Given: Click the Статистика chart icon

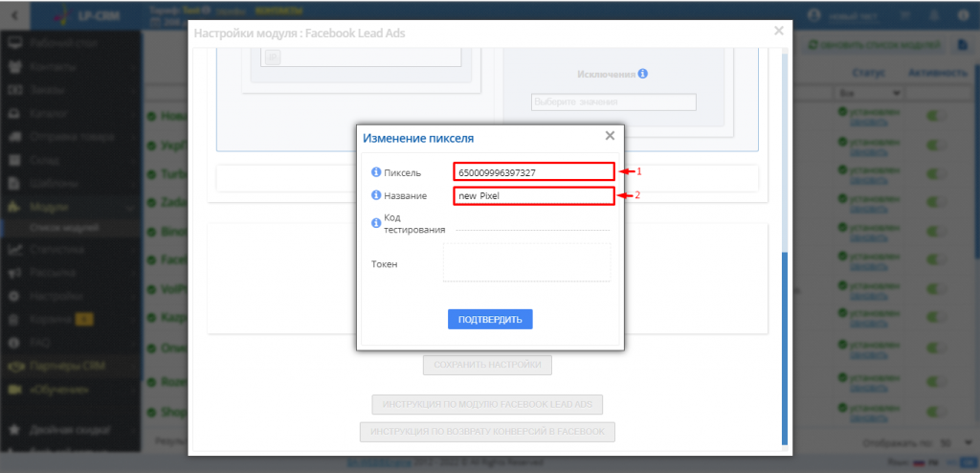Looking at the screenshot, I should click(15, 250).
